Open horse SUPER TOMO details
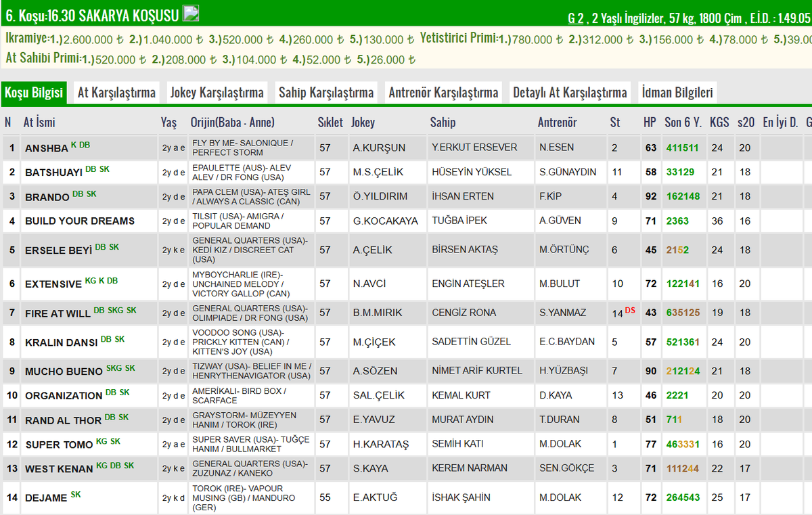Viewport: 812px width, 515px height. [59, 445]
